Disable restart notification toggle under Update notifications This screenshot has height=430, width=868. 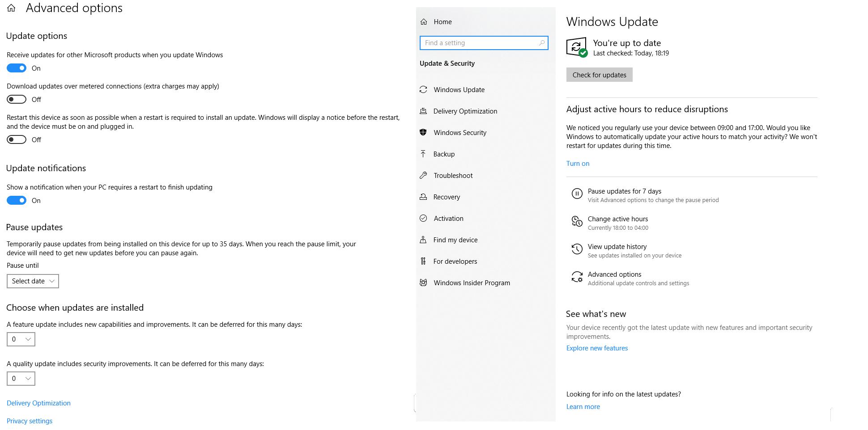[x=17, y=200]
